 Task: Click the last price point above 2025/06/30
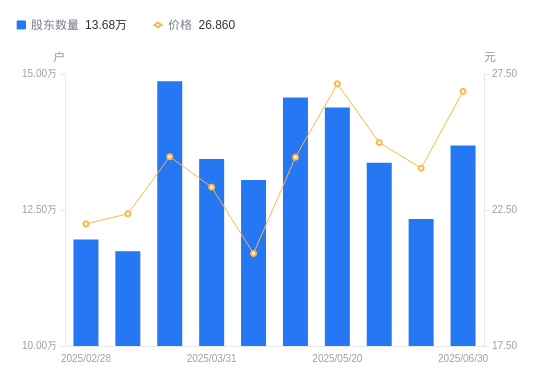[x=463, y=92]
